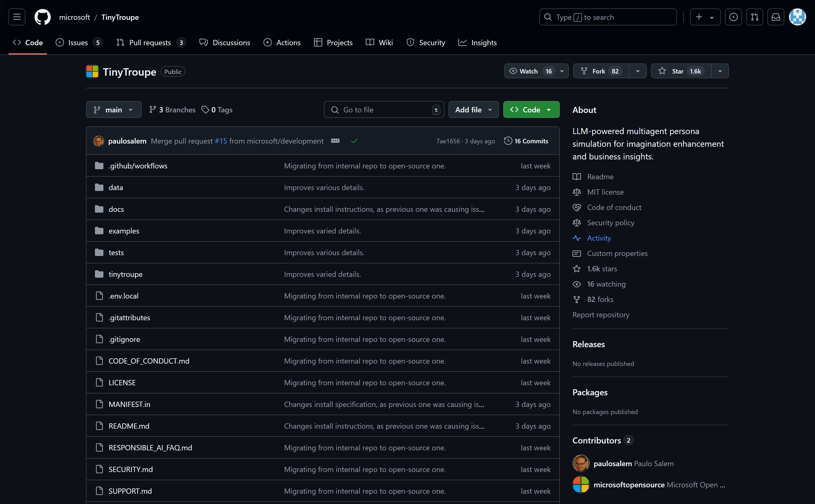Expand the commit message ellipsis

[335, 141]
